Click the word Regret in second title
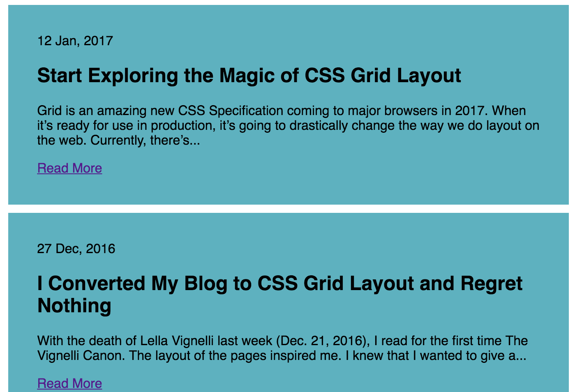This screenshot has width=575, height=392. [x=491, y=284]
